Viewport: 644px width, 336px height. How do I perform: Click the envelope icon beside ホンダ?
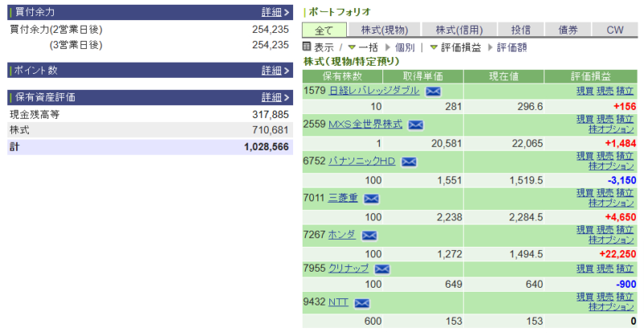click(369, 236)
